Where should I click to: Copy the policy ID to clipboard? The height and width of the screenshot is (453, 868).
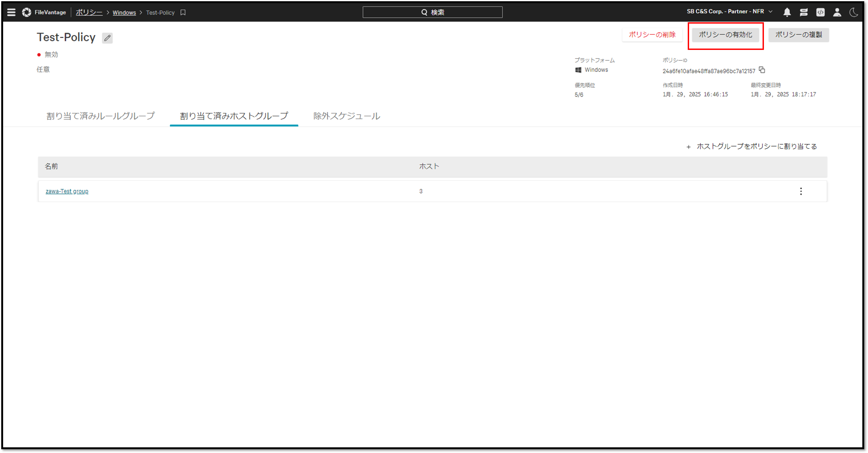[x=762, y=70]
